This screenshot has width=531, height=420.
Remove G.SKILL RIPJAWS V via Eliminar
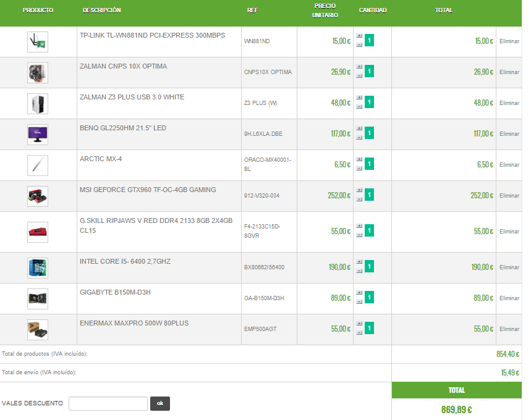coord(509,232)
